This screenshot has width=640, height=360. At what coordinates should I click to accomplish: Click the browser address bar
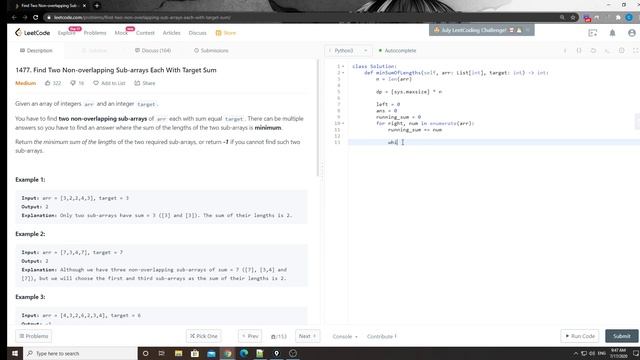tap(302, 18)
